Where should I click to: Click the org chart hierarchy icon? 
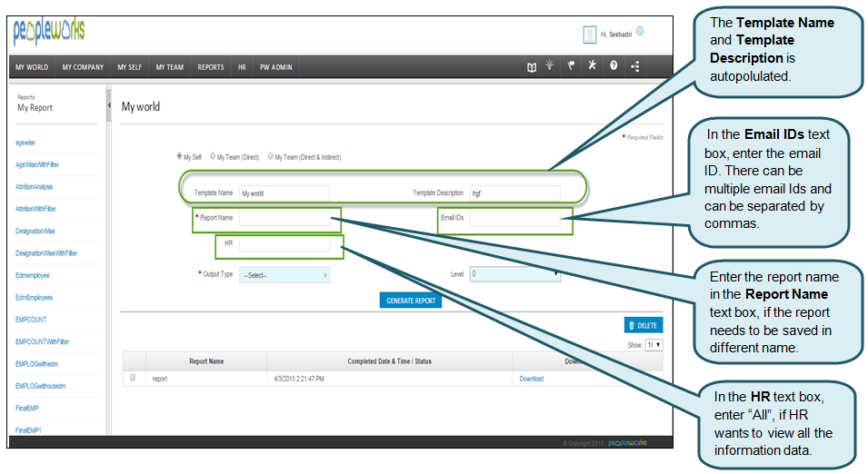coord(634,66)
